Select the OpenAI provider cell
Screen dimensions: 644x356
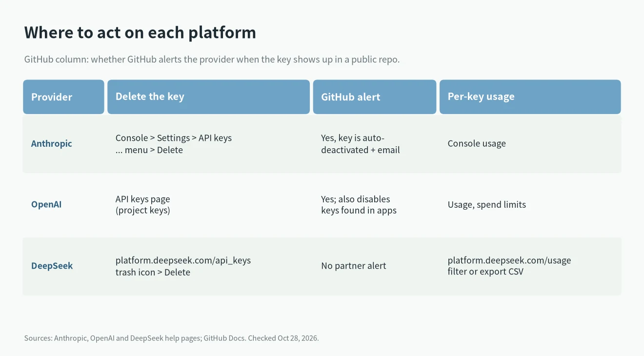(46, 204)
